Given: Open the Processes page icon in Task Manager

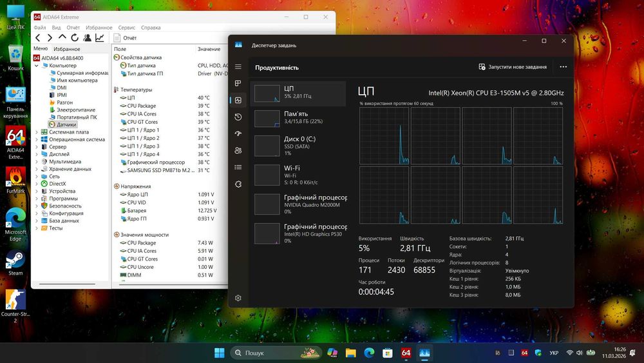Looking at the screenshot, I should coord(238,83).
